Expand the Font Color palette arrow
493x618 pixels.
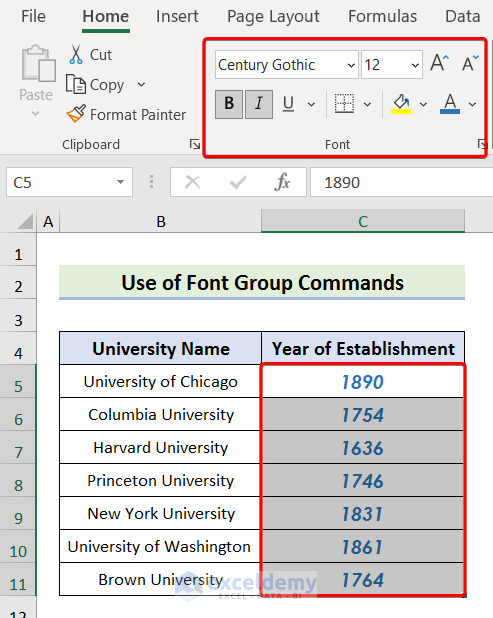(x=472, y=104)
